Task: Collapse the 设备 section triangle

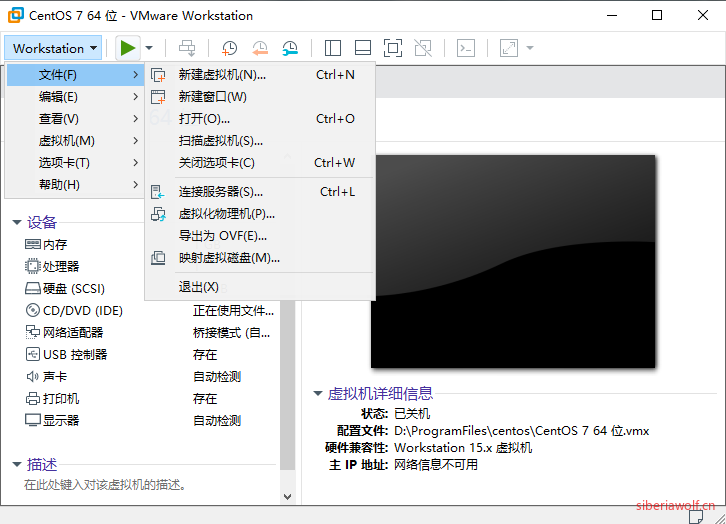Action: [x=17, y=223]
